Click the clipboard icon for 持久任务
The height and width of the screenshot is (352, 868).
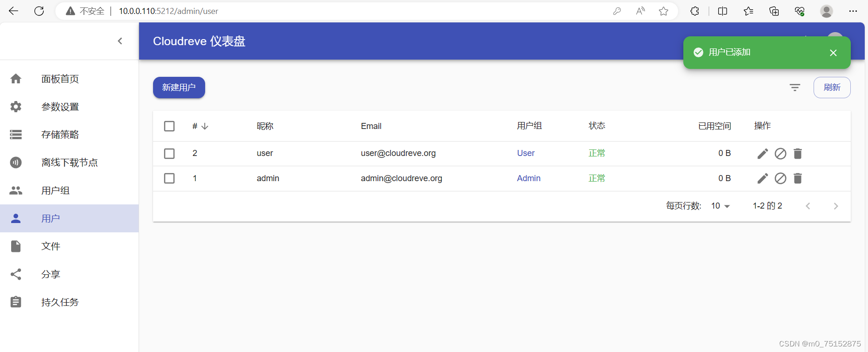click(x=16, y=302)
